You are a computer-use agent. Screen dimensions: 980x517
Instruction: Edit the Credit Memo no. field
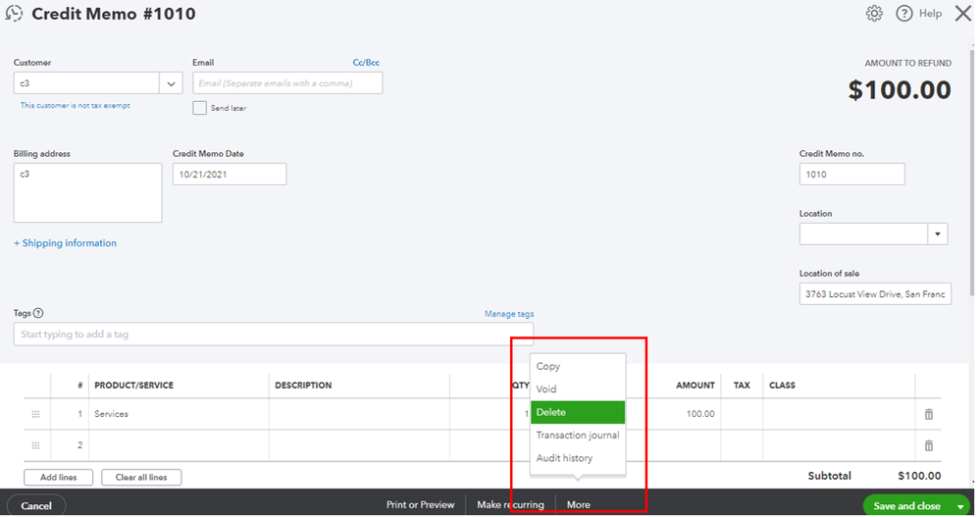click(x=851, y=175)
